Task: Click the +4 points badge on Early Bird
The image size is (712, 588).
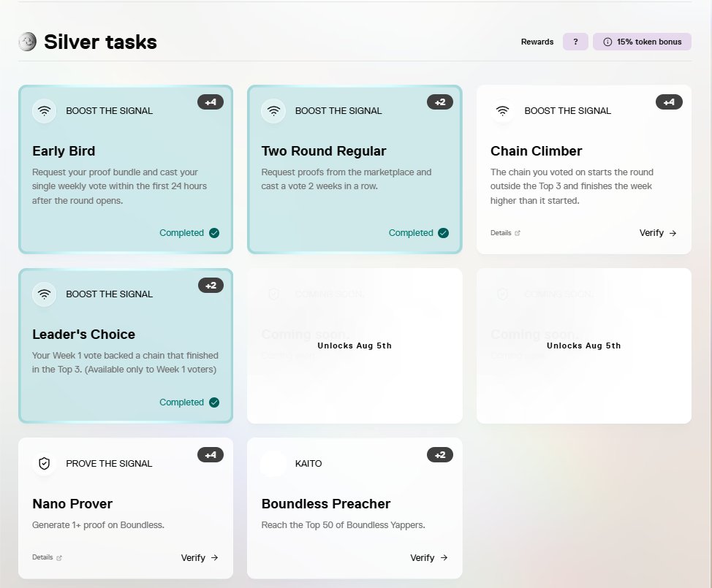Action: [211, 102]
